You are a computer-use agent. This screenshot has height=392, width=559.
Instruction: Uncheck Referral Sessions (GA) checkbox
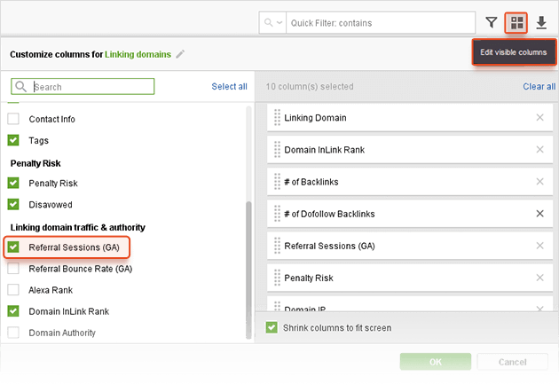(x=13, y=247)
